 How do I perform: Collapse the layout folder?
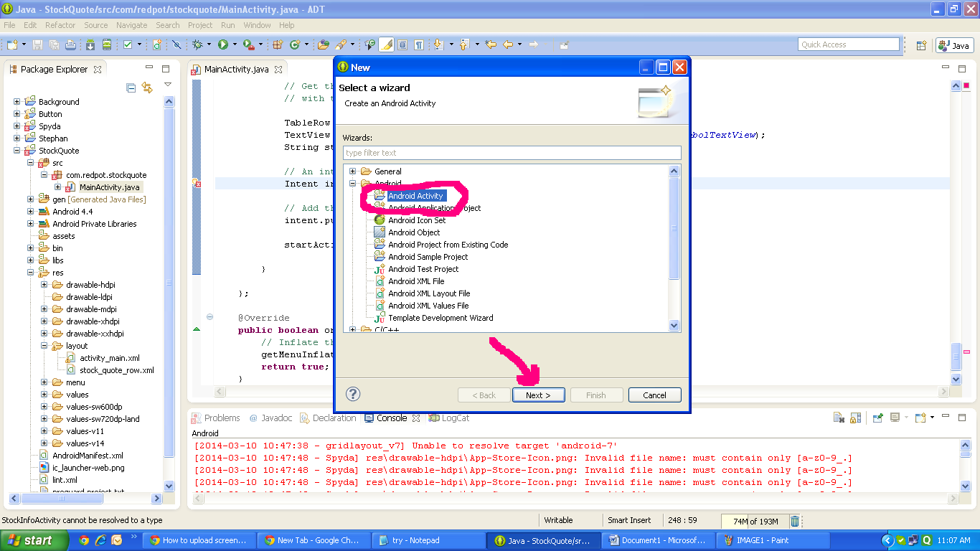pos(44,346)
